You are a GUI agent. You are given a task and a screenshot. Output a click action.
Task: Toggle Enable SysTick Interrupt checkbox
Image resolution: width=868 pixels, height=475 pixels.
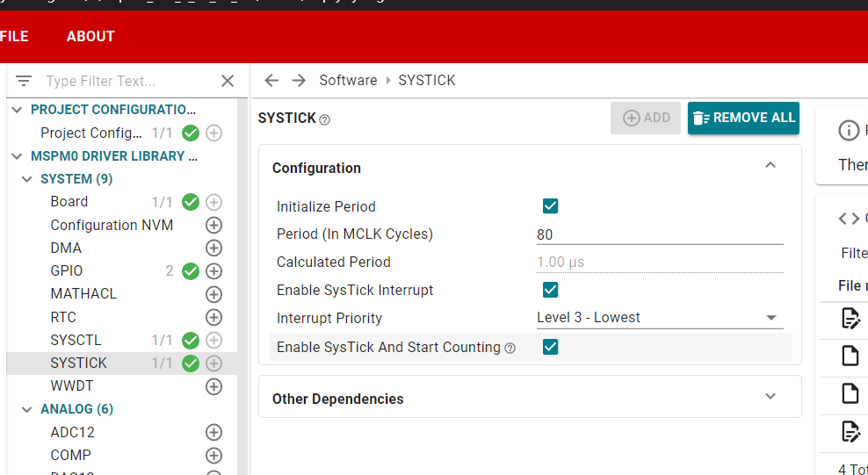[x=550, y=290]
